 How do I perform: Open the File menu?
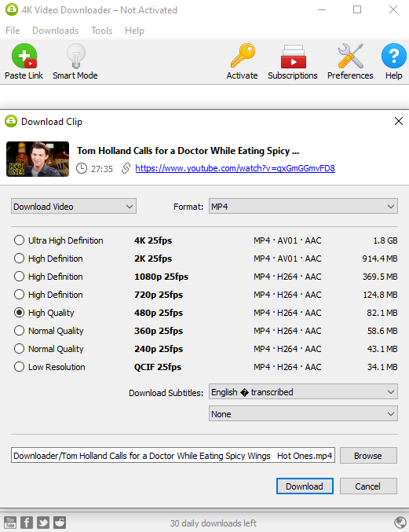click(x=13, y=31)
